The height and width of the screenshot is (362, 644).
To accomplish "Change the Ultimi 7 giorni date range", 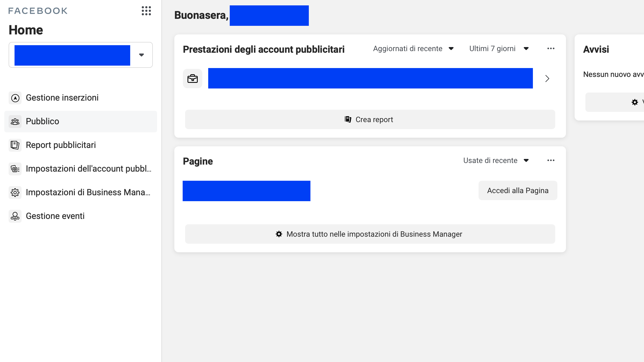I will [x=499, y=49].
